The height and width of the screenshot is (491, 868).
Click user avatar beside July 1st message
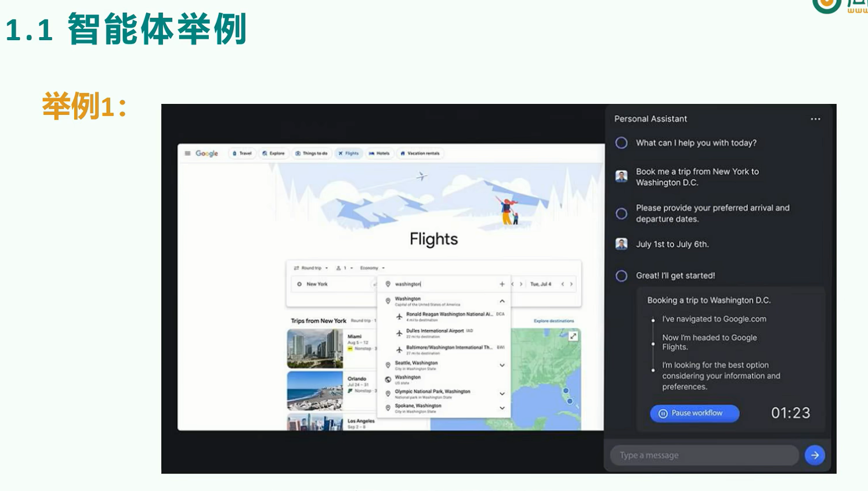pyautogui.click(x=621, y=244)
